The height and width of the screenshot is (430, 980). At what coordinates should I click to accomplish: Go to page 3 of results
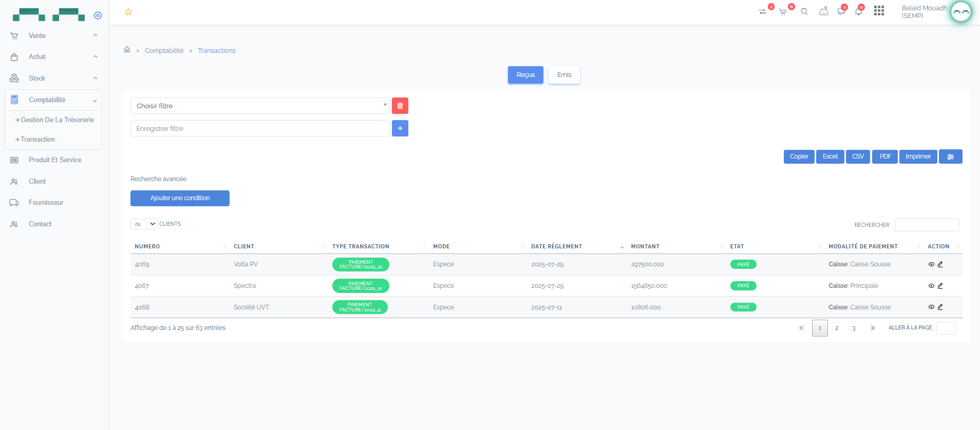854,328
